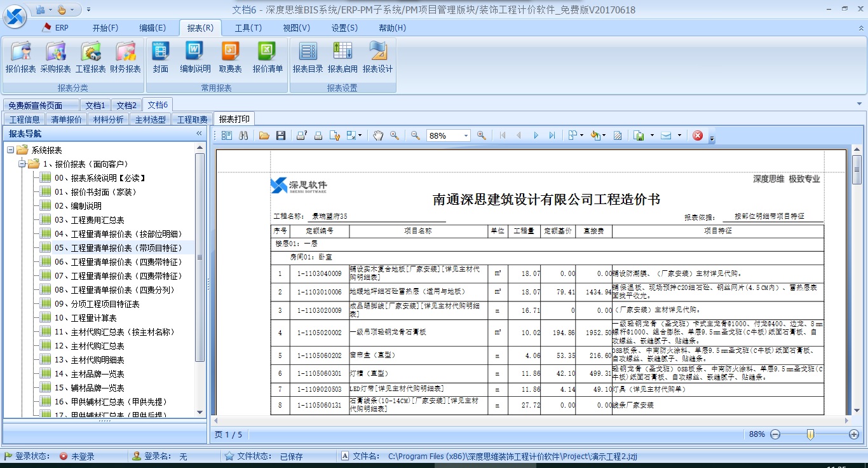Image resolution: width=868 pixels, height=468 pixels.
Task: Open the search binoculars in preview toolbar
Action: click(243, 135)
